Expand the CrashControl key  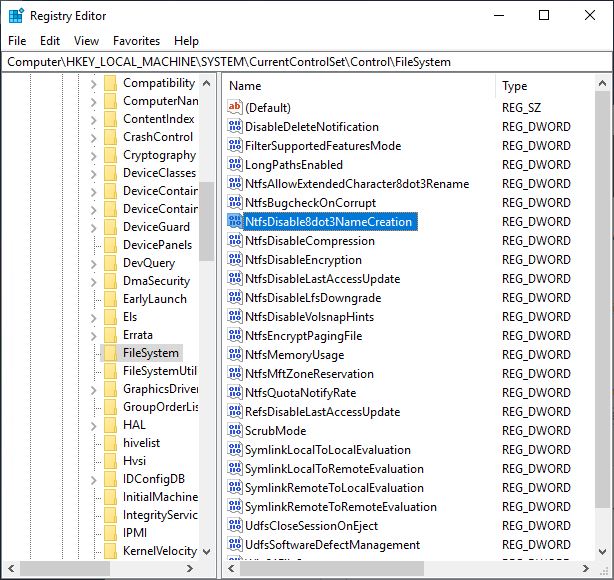tap(93, 137)
